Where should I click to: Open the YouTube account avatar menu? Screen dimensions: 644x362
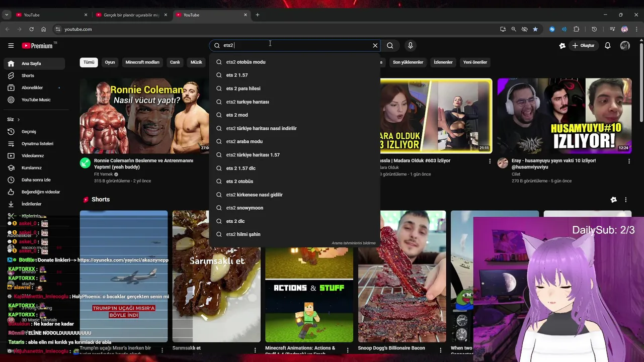(x=625, y=45)
